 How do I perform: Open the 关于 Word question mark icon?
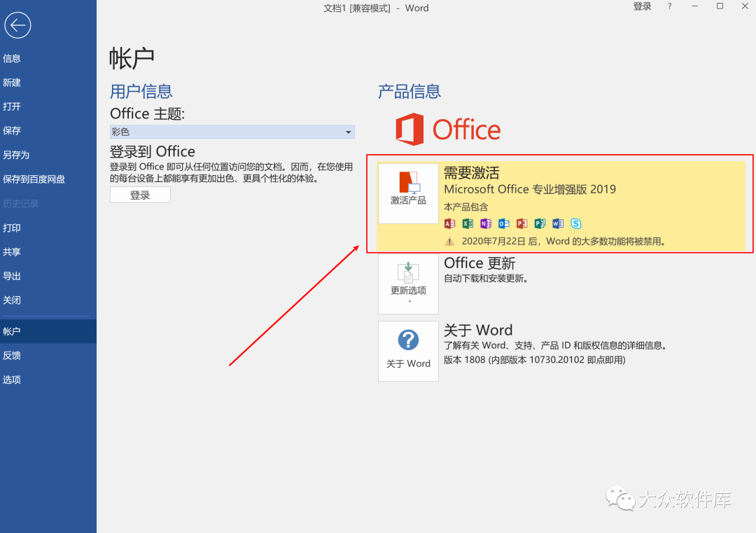408,341
